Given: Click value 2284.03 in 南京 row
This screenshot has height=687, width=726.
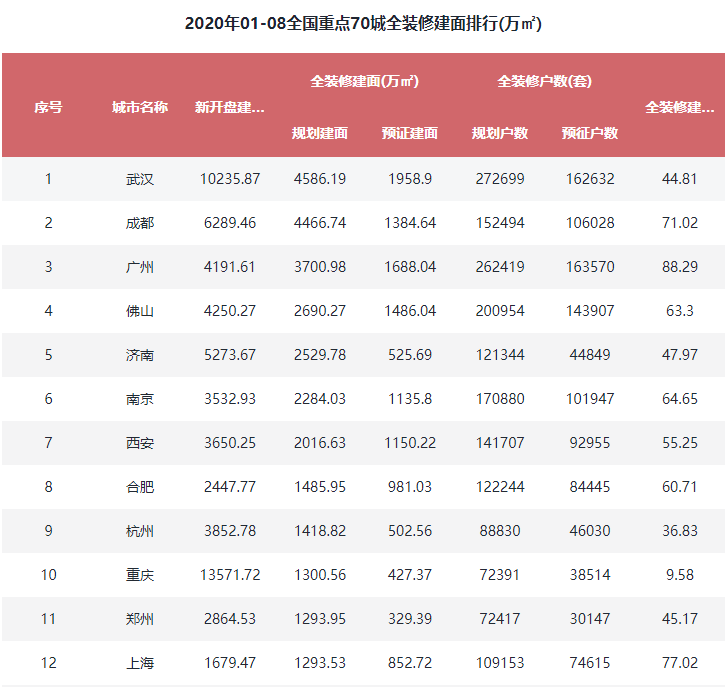Looking at the screenshot, I should pos(319,399).
